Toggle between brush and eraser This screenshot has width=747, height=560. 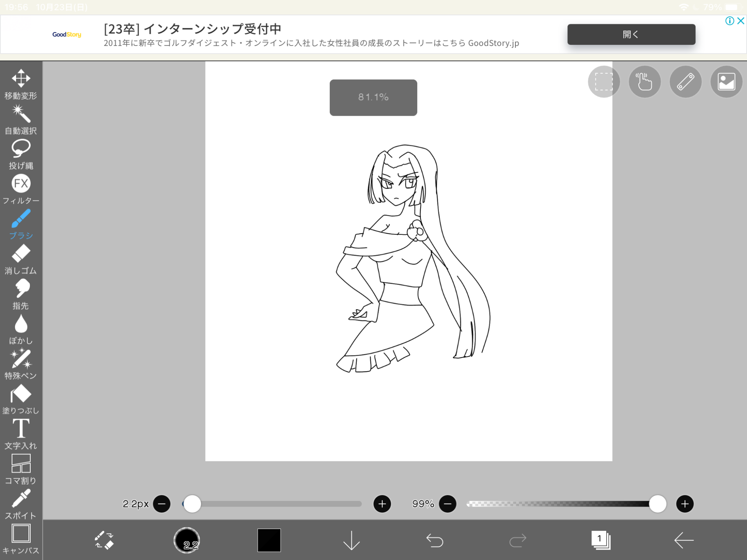click(x=104, y=540)
